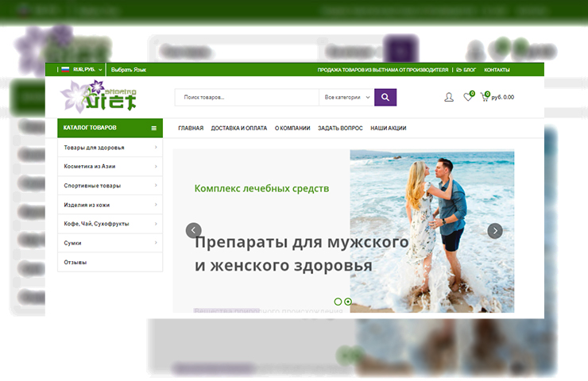Open НАШИ АКЦИИ menu item
The width and height of the screenshot is (588, 381).
389,128
